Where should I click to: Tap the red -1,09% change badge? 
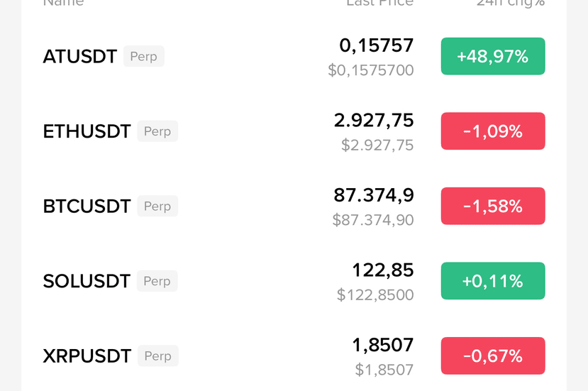493,131
